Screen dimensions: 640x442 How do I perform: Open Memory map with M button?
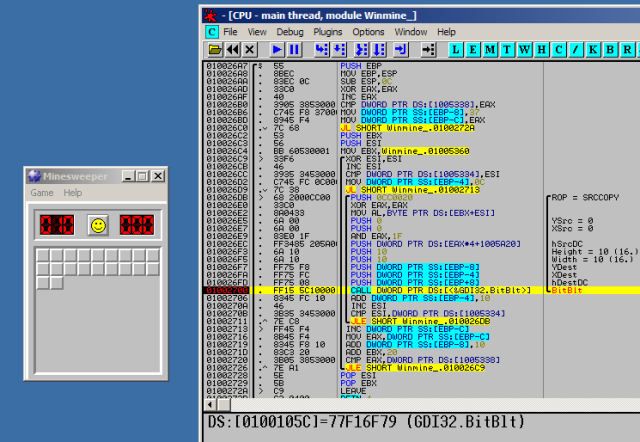pos(490,50)
